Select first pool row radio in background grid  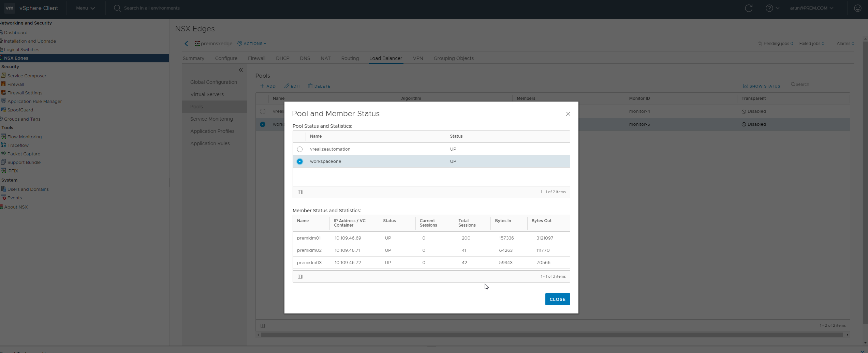tap(263, 111)
